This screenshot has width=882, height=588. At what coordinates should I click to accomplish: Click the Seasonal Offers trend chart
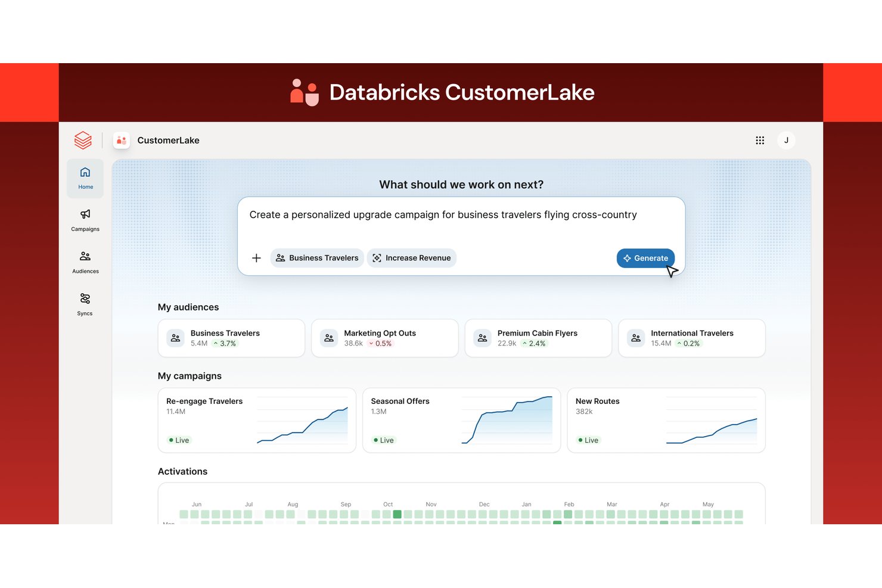(x=507, y=421)
